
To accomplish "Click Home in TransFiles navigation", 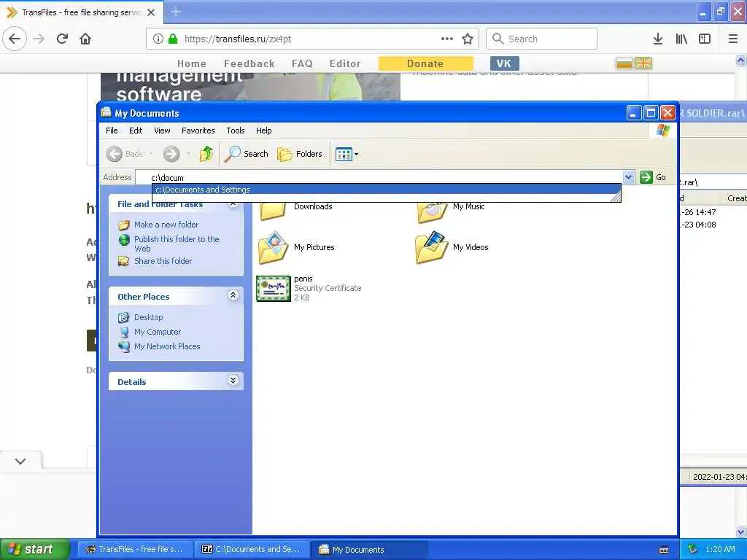I will (x=192, y=63).
